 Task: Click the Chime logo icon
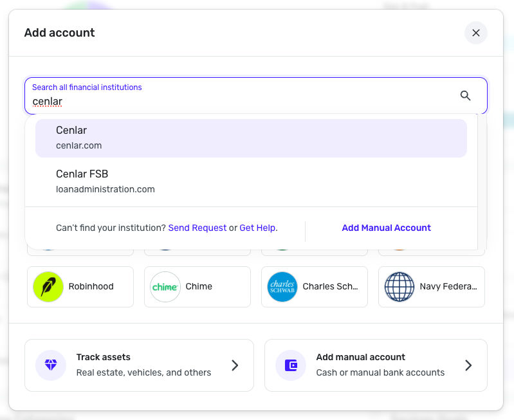[x=165, y=287]
